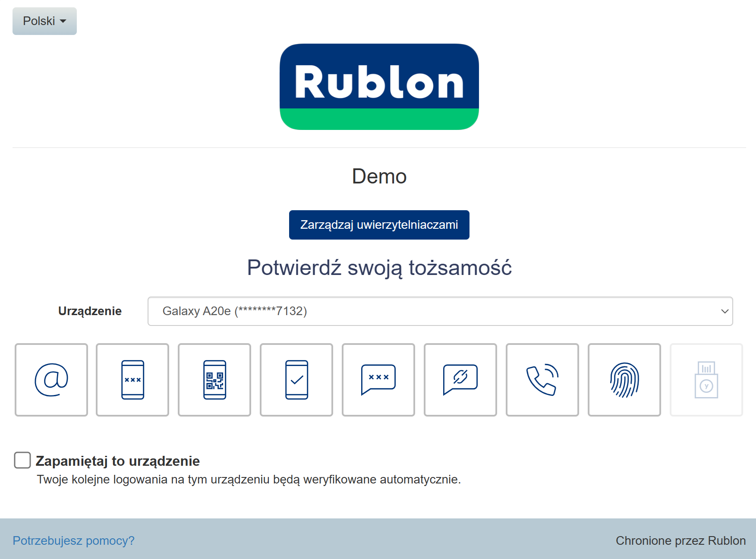Image resolution: width=756 pixels, height=559 pixels.
Task: Click the chevron arrow in device selector
Action: pos(724,311)
